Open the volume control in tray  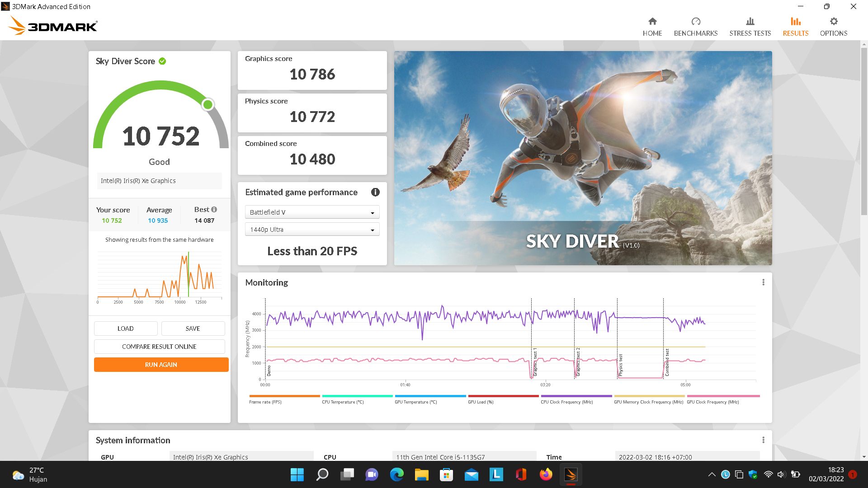(x=781, y=474)
